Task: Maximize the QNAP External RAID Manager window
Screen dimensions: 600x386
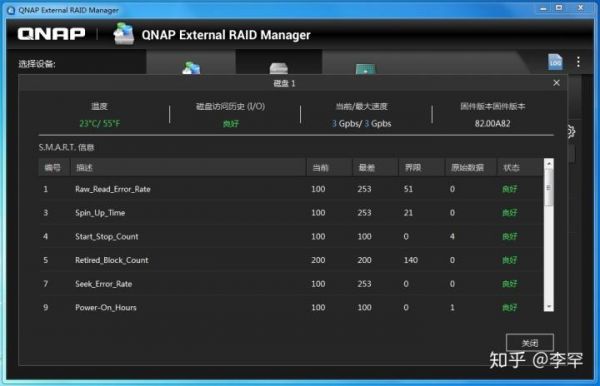Action: point(559,8)
